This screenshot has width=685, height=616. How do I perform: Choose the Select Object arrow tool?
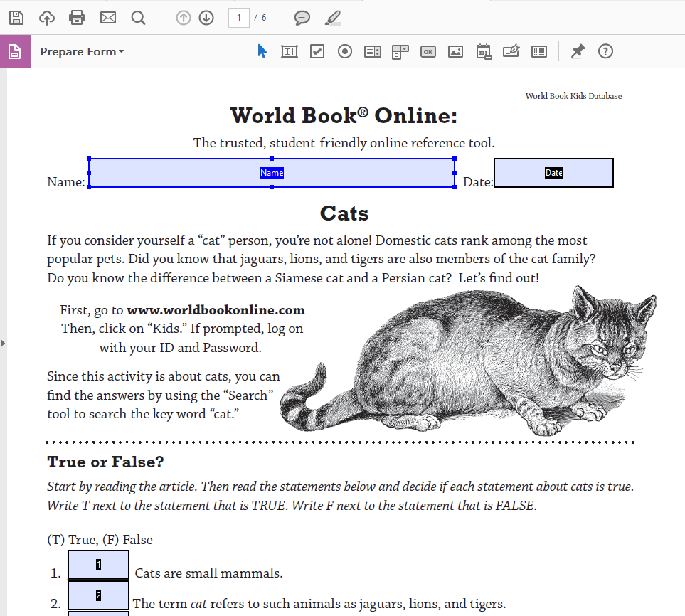pyautogui.click(x=262, y=51)
